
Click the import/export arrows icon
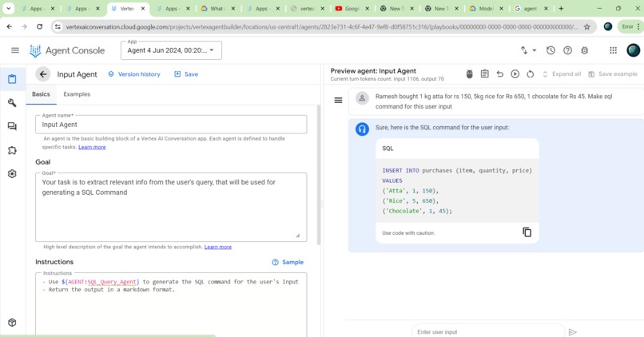pos(524,50)
